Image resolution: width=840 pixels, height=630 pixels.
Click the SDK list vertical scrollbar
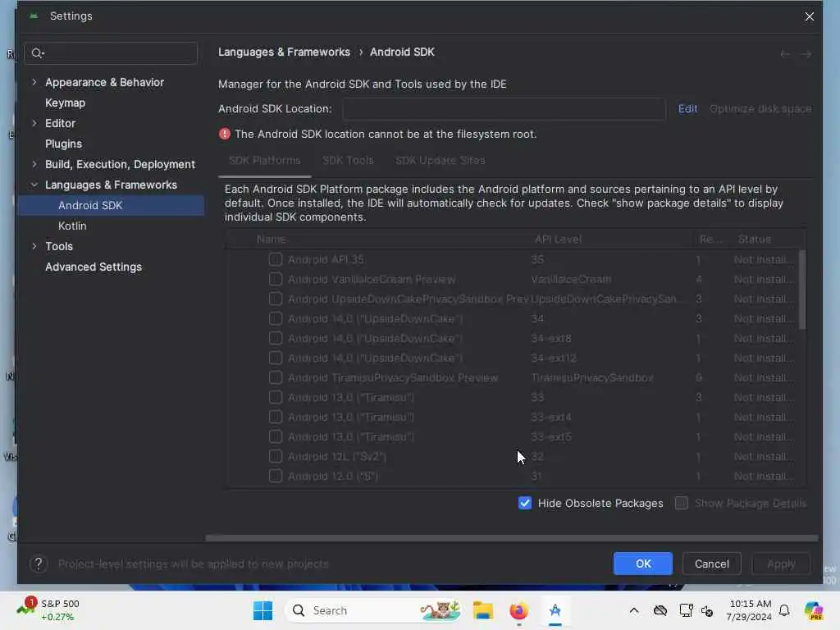pos(802,290)
